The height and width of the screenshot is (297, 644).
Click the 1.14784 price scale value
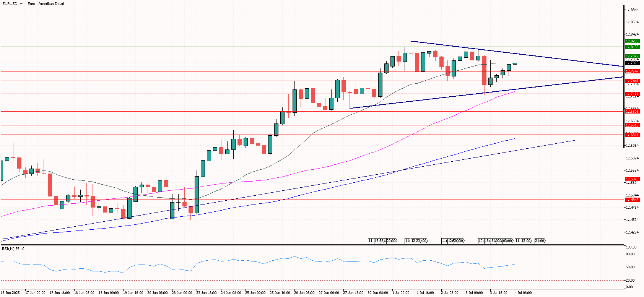(x=632, y=207)
